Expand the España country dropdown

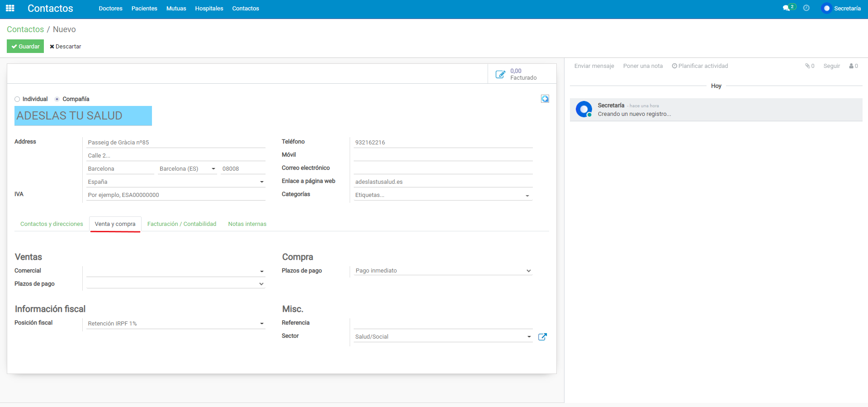click(x=261, y=182)
